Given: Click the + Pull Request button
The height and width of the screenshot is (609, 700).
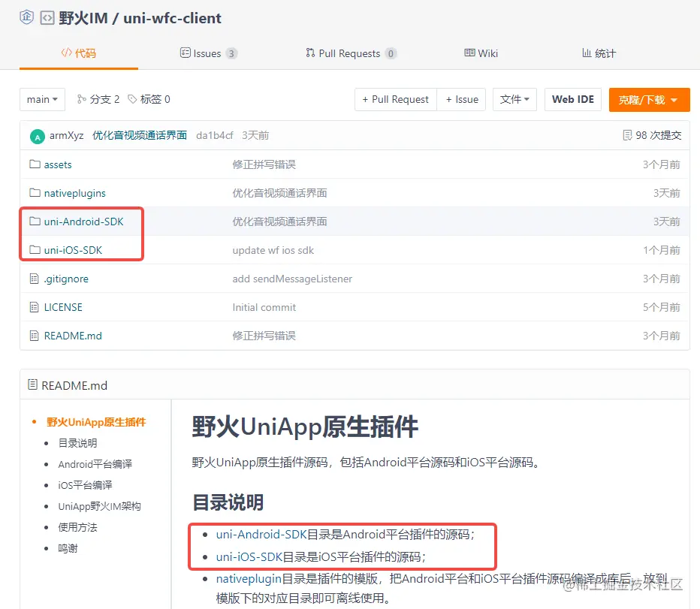Looking at the screenshot, I should pyautogui.click(x=396, y=99).
